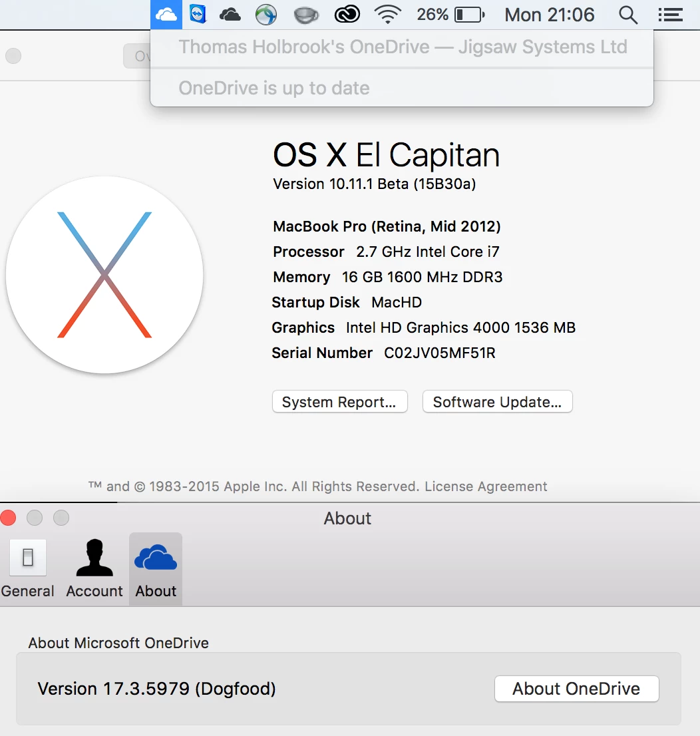Image resolution: width=700 pixels, height=736 pixels.
Task: Click the Mon 21:06 clock
Action: [x=550, y=15]
